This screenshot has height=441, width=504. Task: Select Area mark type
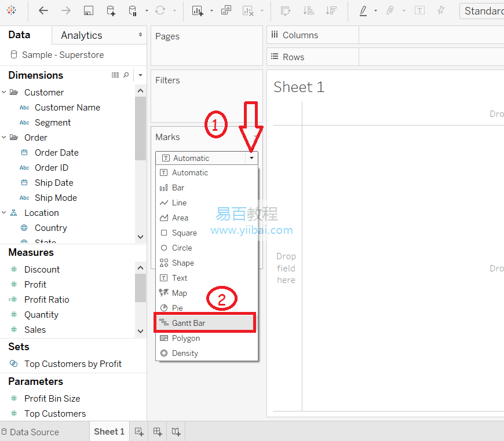coord(207,218)
